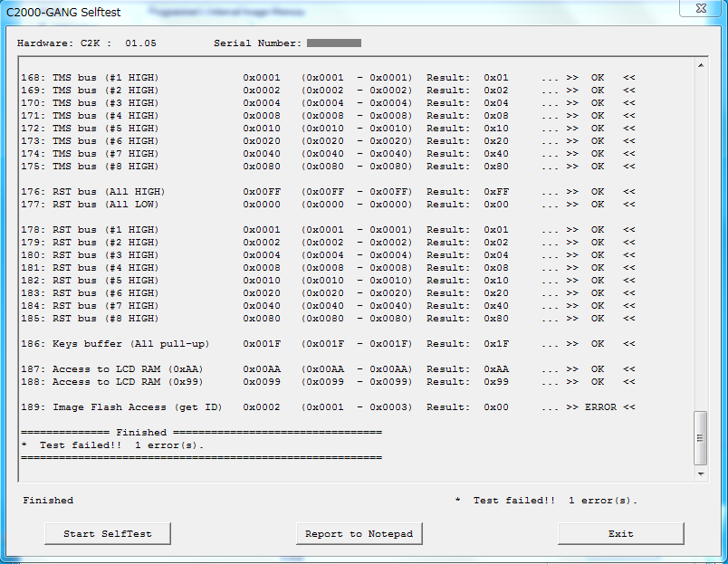
Task: Click the status-bar 'Test failed!!' message
Action: pos(547,501)
